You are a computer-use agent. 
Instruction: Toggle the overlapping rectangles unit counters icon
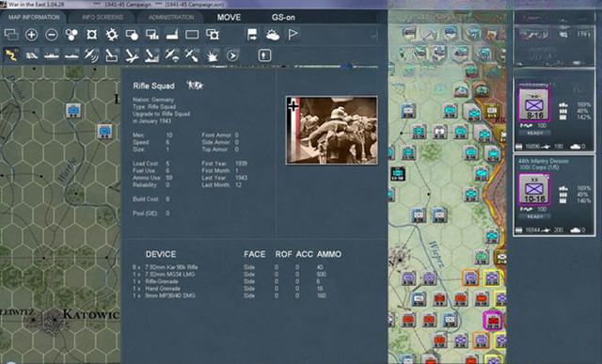click(11, 35)
